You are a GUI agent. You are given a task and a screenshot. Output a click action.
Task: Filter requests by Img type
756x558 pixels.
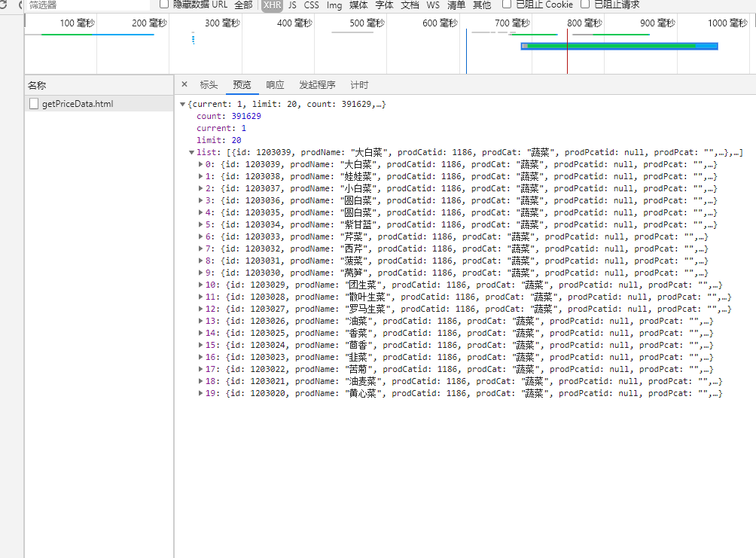click(334, 5)
